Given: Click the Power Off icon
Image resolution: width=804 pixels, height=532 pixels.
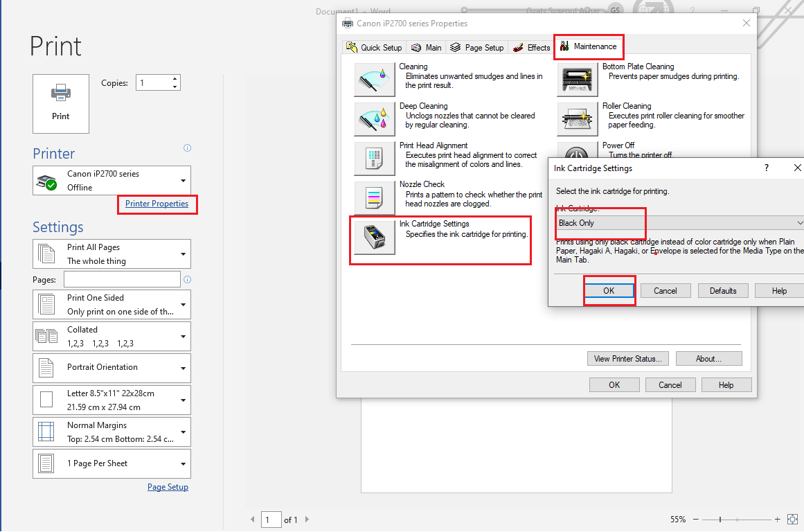Looking at the screenshot, I should coord(578,150).
